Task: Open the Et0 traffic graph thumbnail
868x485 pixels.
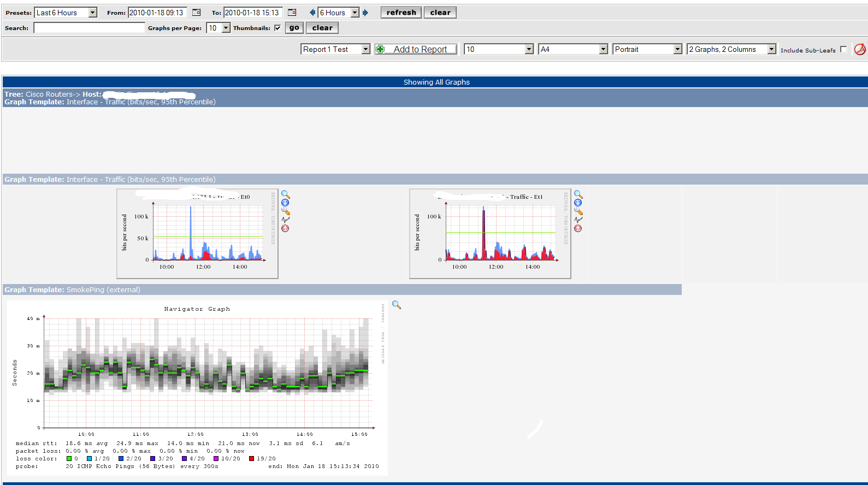Action: [x=198, y=234]
